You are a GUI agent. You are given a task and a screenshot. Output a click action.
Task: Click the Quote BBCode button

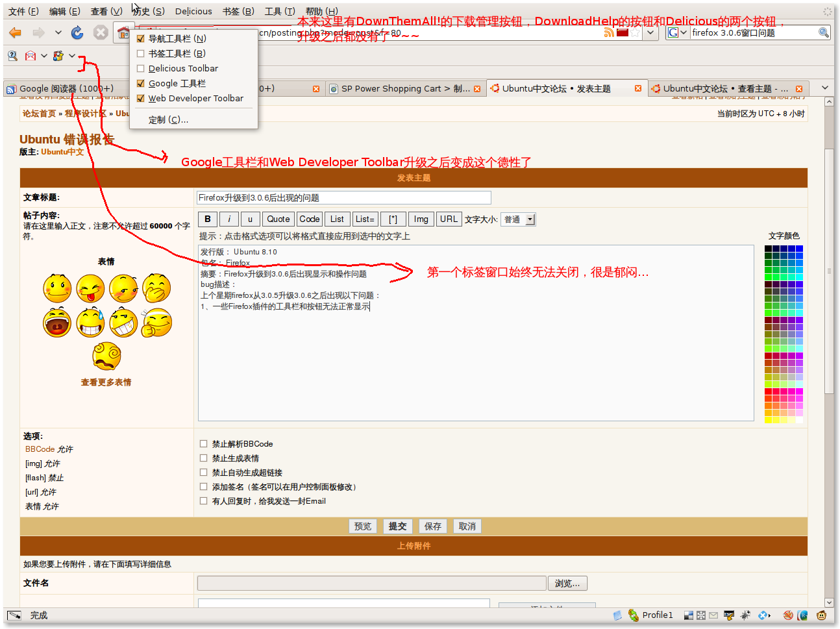coord(278,219)
